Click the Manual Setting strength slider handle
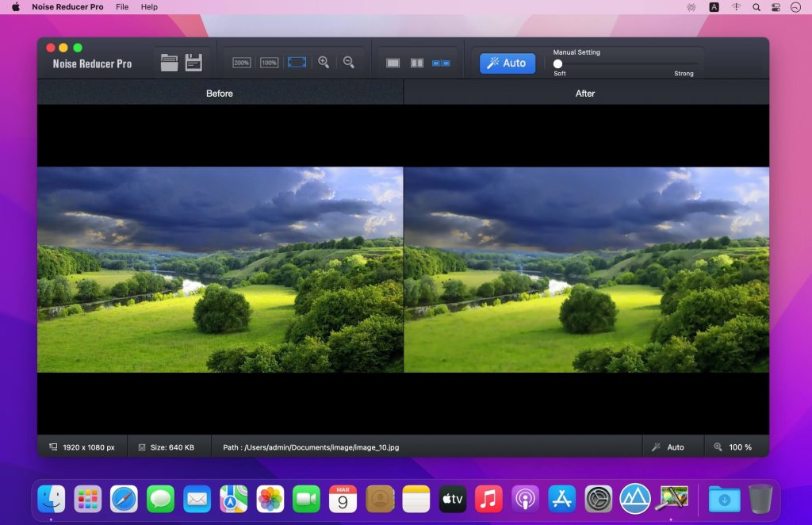The image size is (812, 525). (558, 63)
